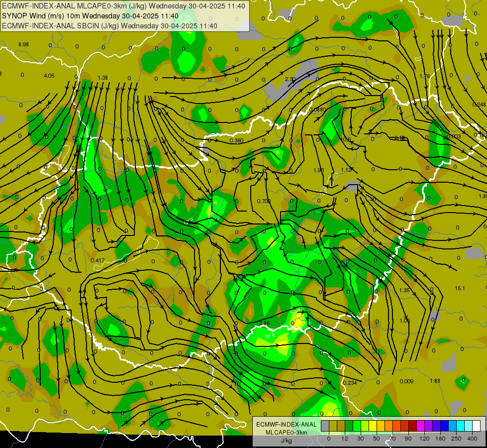Pick the deep blue legend swatch
Viewport: 487px width, 448px height.
click(445, 426)
